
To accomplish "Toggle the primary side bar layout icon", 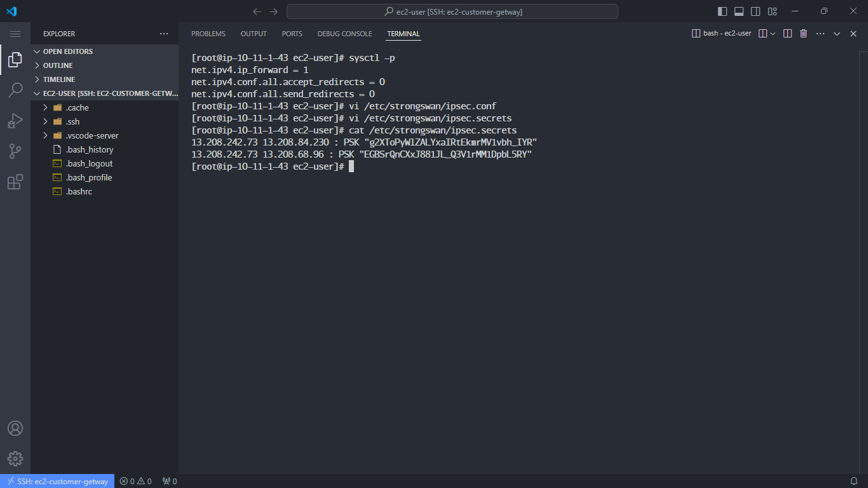I will click(x=722, y=11).
